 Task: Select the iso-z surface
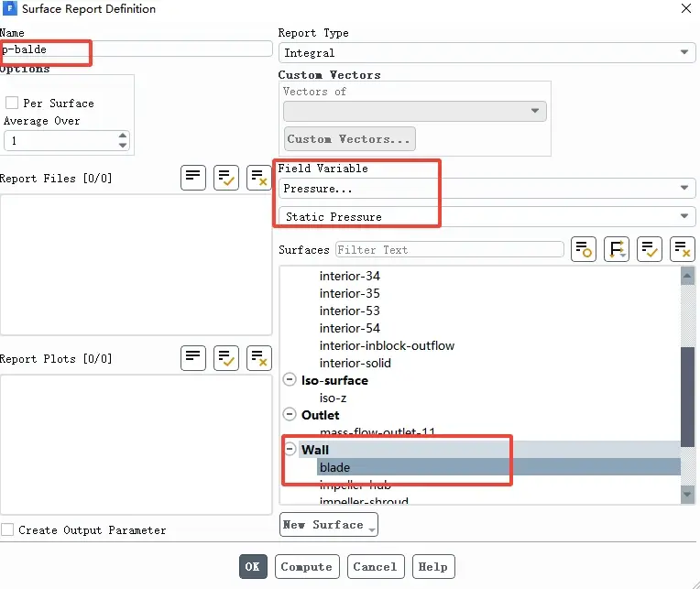[x=333, y=398]
